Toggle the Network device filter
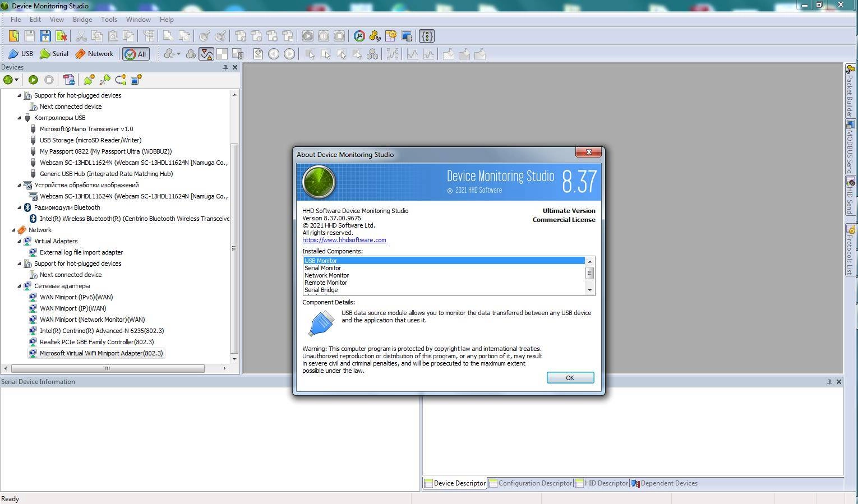This screenshot has width=858, height=504. point(94,54)
